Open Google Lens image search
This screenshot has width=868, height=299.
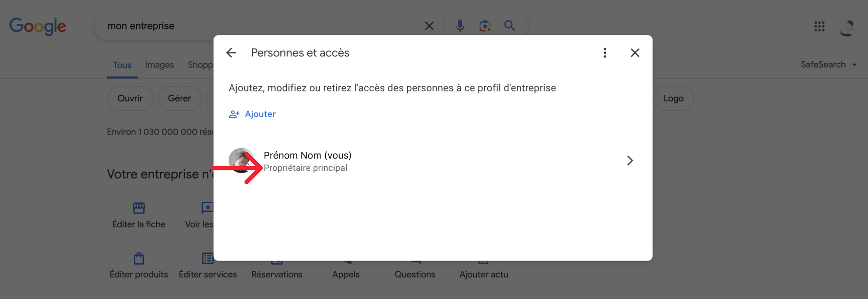(x=485, y=26)
